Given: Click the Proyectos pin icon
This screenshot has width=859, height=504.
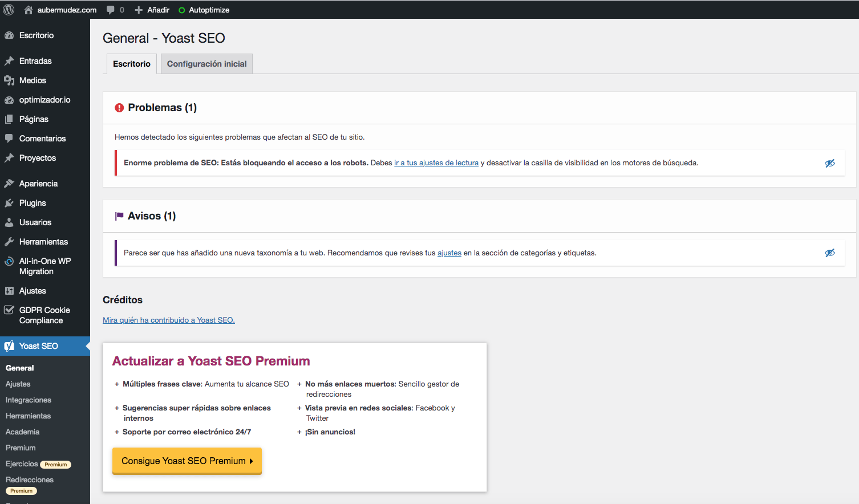Looking at the screenshot, I should coord(9,158).
